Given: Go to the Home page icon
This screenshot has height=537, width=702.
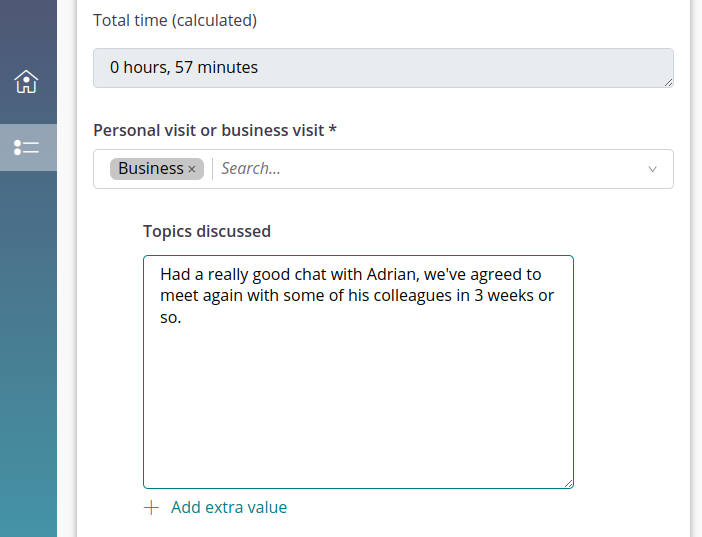Looking at the screenshot, I should pyautogui.click(x=27, y=82).
